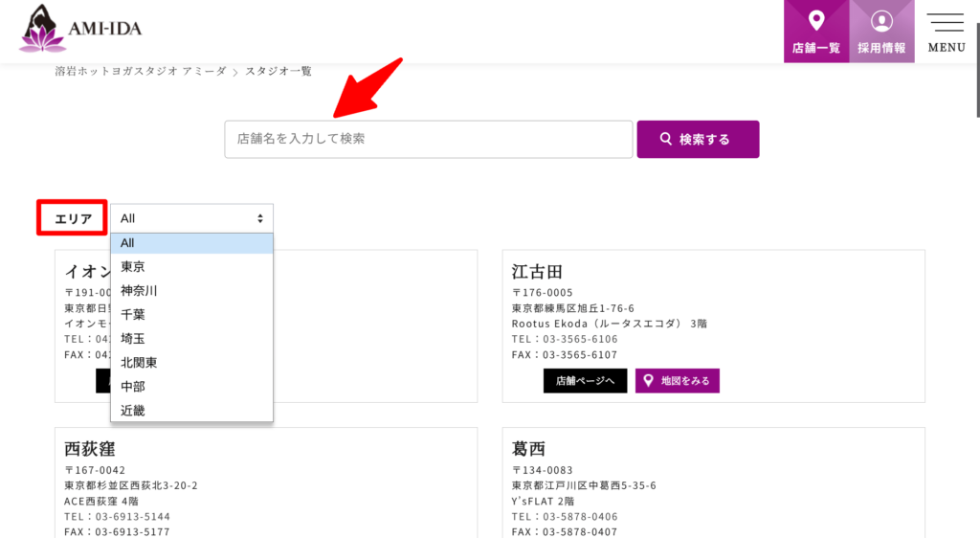Choose 神奈川 in the area dropdown
The height and width of the screenshot is (538, 980).
click(x=191, y=291)
